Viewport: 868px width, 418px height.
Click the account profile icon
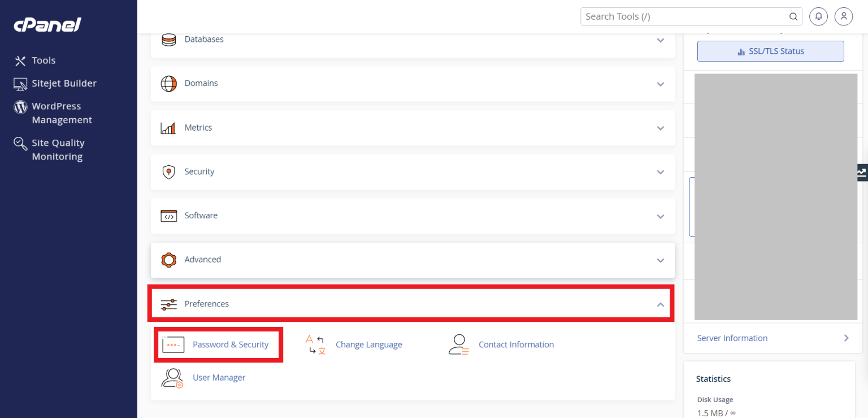(x=844, y=16)
